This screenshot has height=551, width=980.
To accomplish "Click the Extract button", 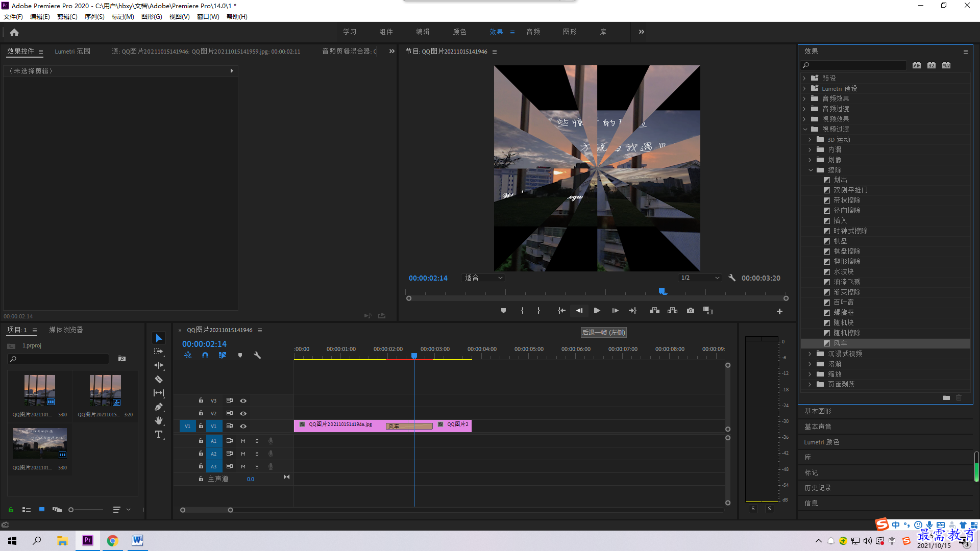I will (x=672, y=311).
